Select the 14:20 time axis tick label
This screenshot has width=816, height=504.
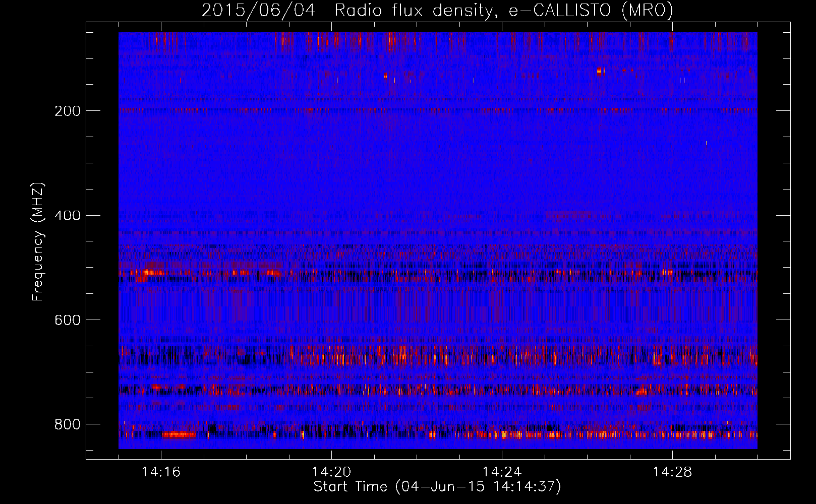tap(331, 472)
